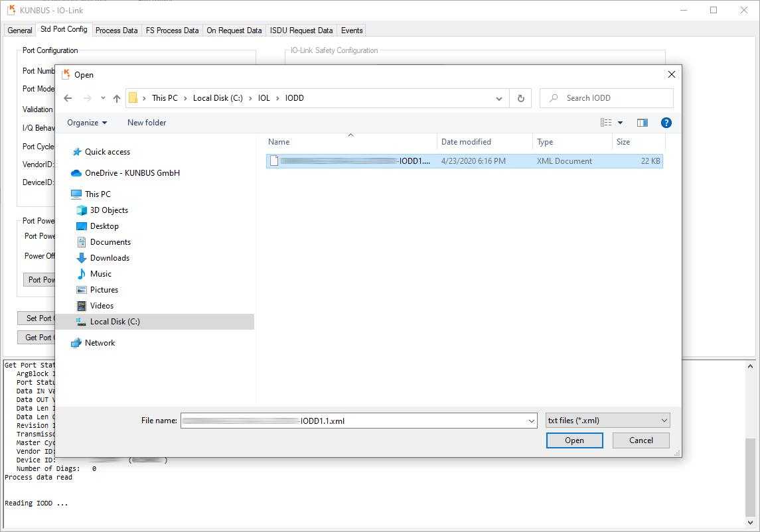Sort files by Date modified column
This screenshot has height=532, width=760.
(x=466, y=142)
